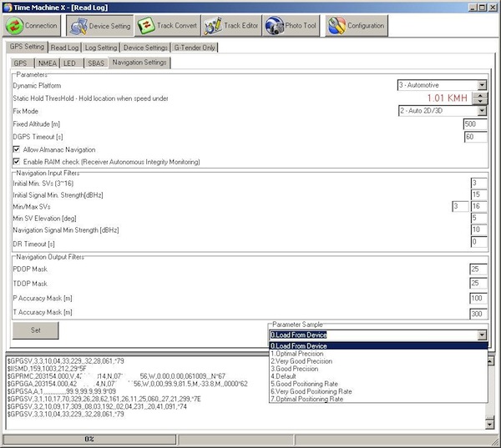Open the Fix Mode dropdown

(x=482, y=111)
